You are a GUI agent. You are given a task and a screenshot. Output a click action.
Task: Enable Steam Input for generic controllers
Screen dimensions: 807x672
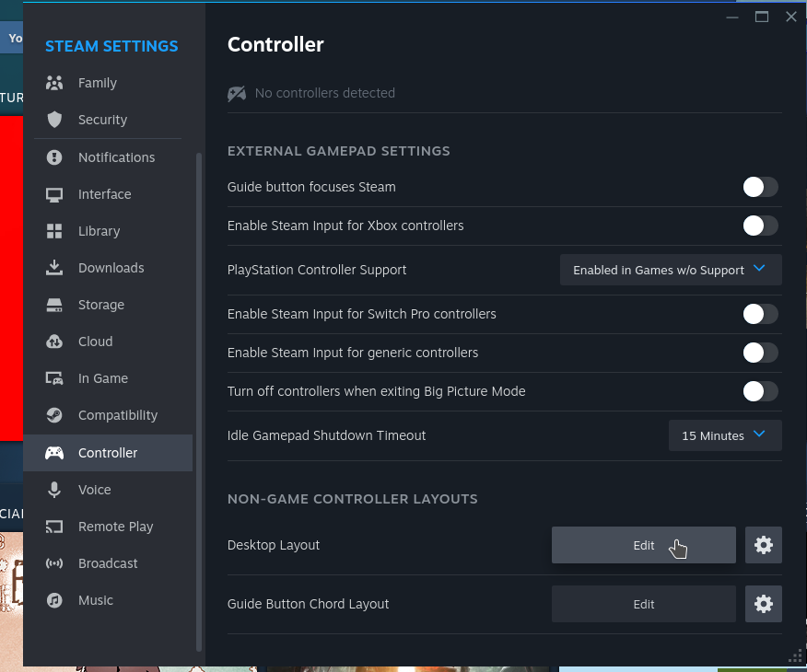[x=760, y=353]
